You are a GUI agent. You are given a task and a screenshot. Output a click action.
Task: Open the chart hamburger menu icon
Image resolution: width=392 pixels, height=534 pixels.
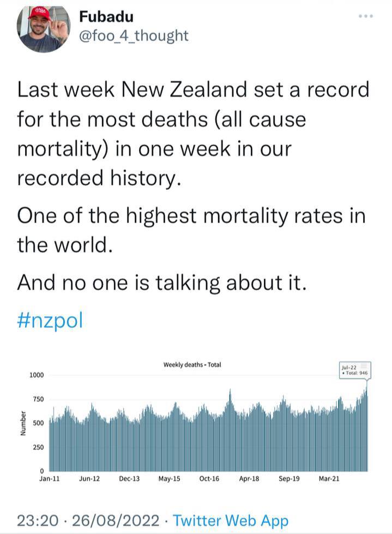pyautogui.click(x=364, y=366)
